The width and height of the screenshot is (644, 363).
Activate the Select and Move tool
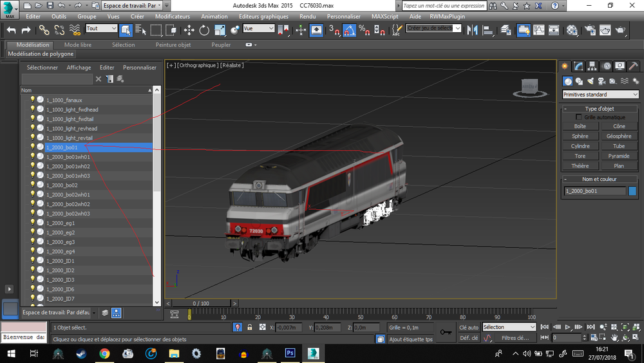tap(189, 30)
